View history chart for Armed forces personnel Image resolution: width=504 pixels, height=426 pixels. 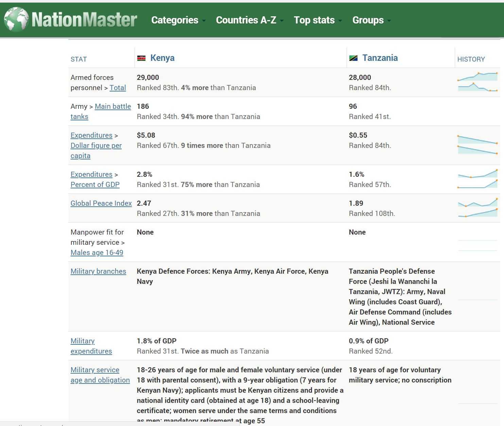(x=477, y=82)
